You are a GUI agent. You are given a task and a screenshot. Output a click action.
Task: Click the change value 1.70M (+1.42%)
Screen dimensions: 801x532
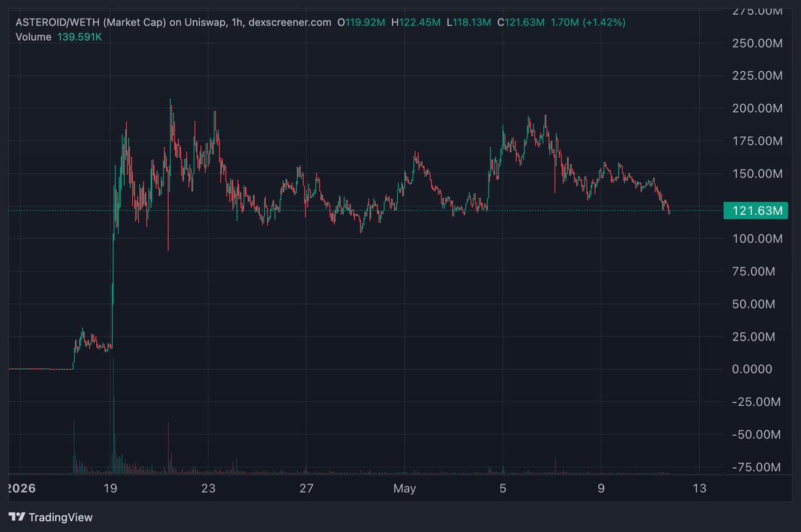point(587,22)
